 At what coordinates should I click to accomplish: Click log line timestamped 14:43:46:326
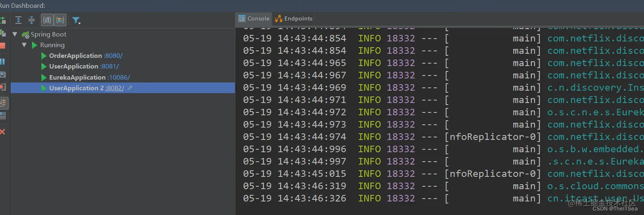point(443,199)
